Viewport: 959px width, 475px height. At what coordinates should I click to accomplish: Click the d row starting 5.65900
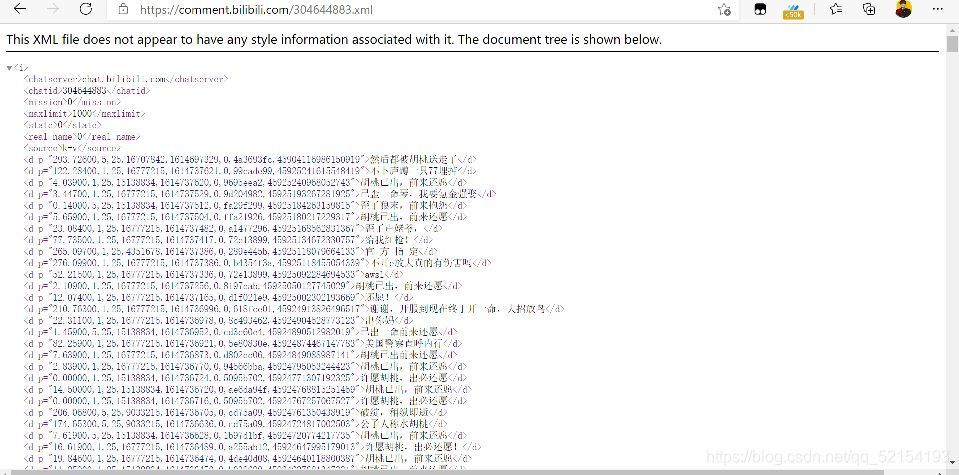pyautogui.click(x=245, y=217)
